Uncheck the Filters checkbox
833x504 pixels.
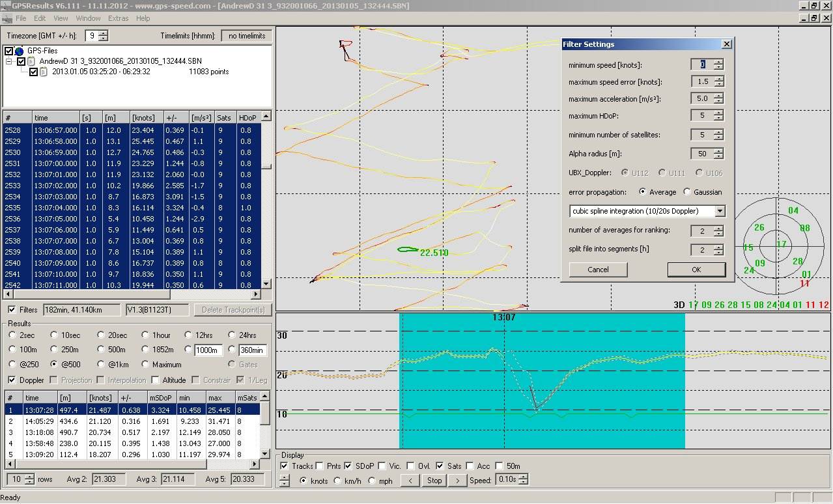(x=12, y=310)
